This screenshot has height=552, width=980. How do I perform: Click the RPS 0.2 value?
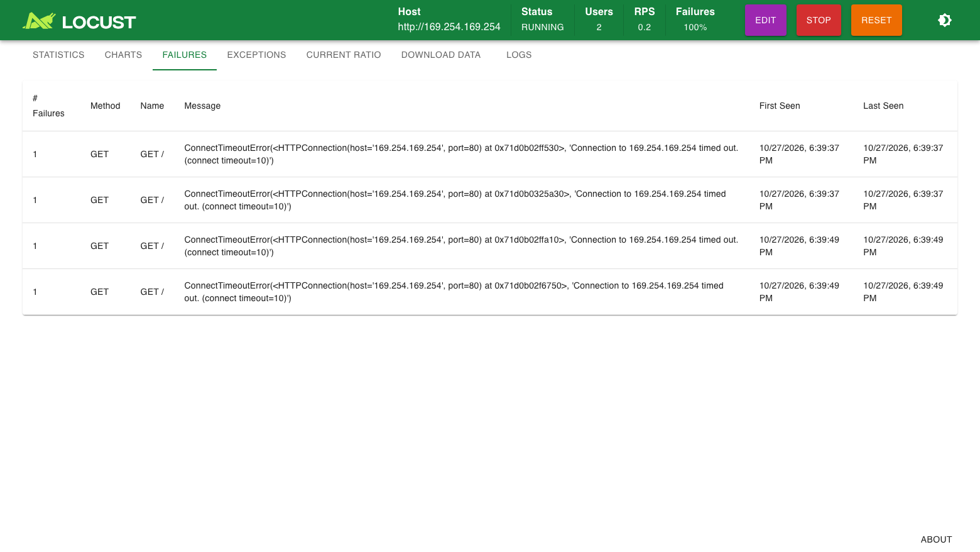pos(645,27)
